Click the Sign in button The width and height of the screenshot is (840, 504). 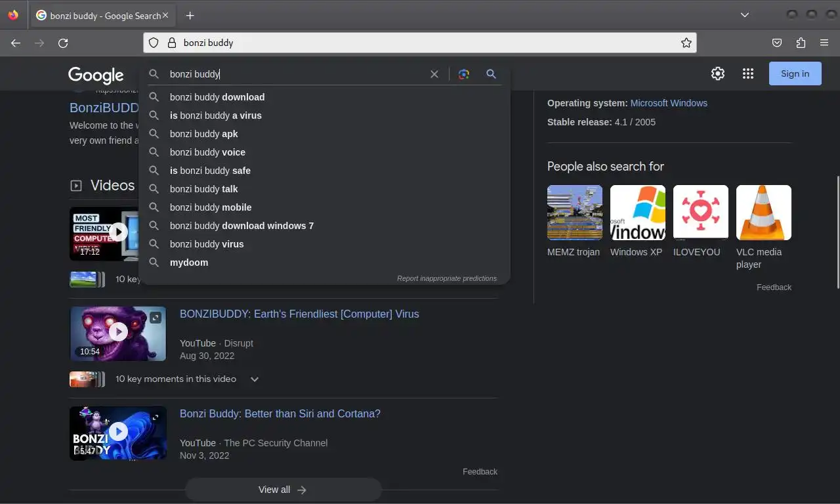[795, 73]
